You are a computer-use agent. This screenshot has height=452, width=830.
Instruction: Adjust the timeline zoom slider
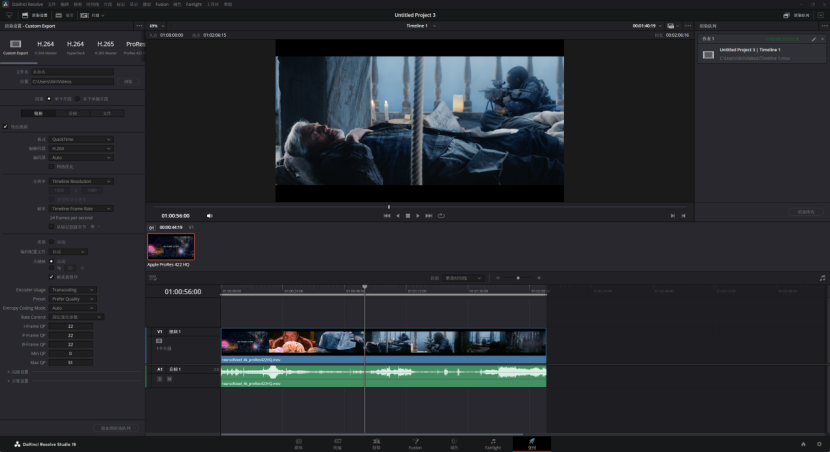[517, 278]
